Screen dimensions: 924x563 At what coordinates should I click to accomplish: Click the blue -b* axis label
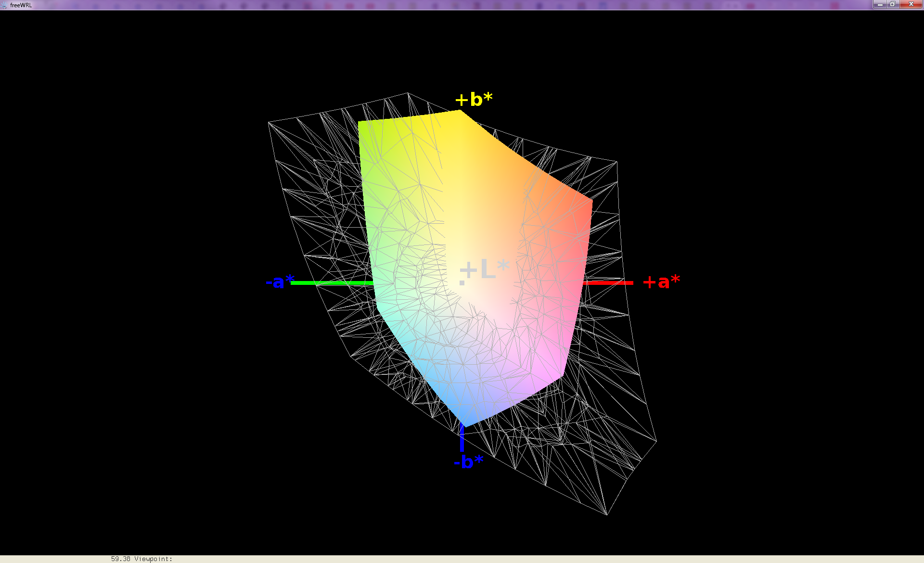(x=468, y=462)
